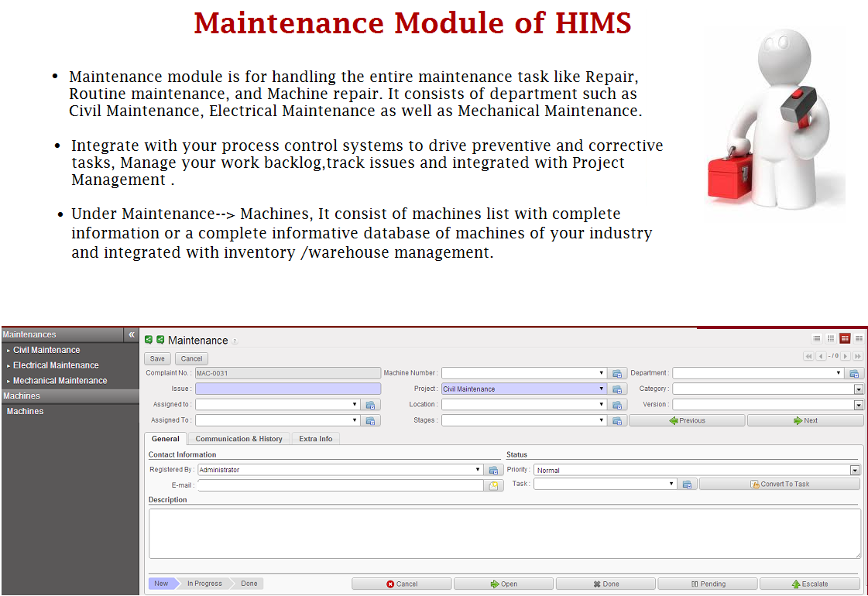Click the E-mail send icon
Image resolution: width=868 pixels, height=596 pixels.
[x=493, y=485]
